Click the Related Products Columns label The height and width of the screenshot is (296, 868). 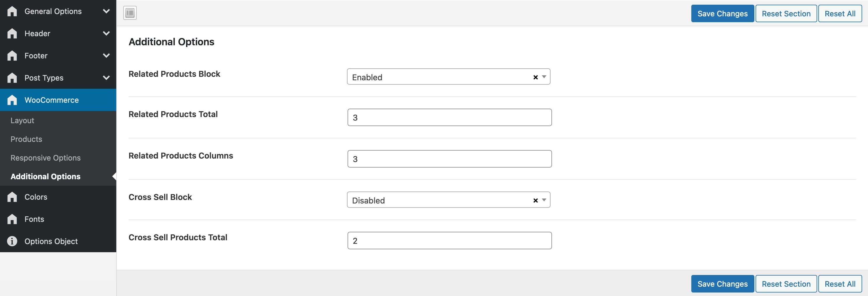[180, 156]
